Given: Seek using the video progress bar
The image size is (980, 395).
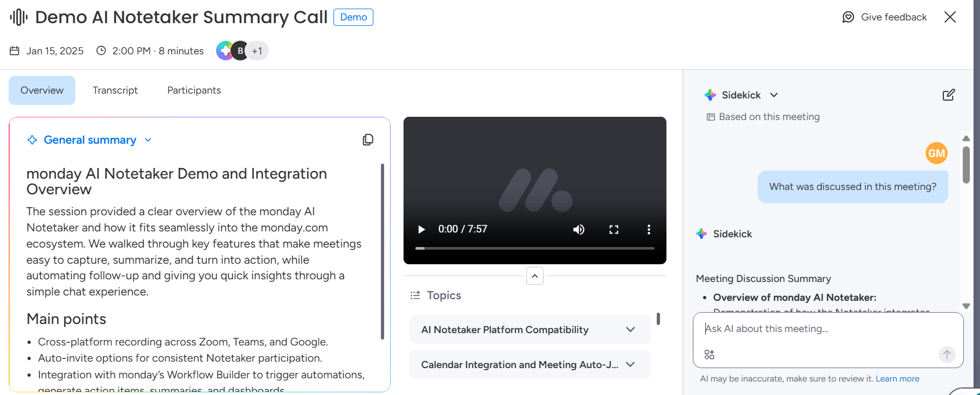Looking at the screenshot, I should pyautogui.click(x=534, y=248).
